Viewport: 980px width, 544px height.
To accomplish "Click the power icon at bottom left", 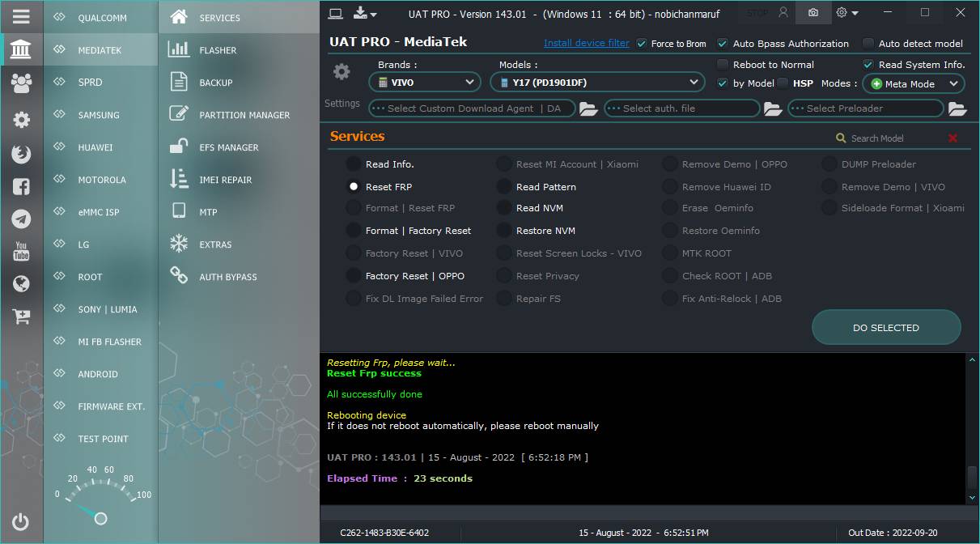I will [21, 523].
